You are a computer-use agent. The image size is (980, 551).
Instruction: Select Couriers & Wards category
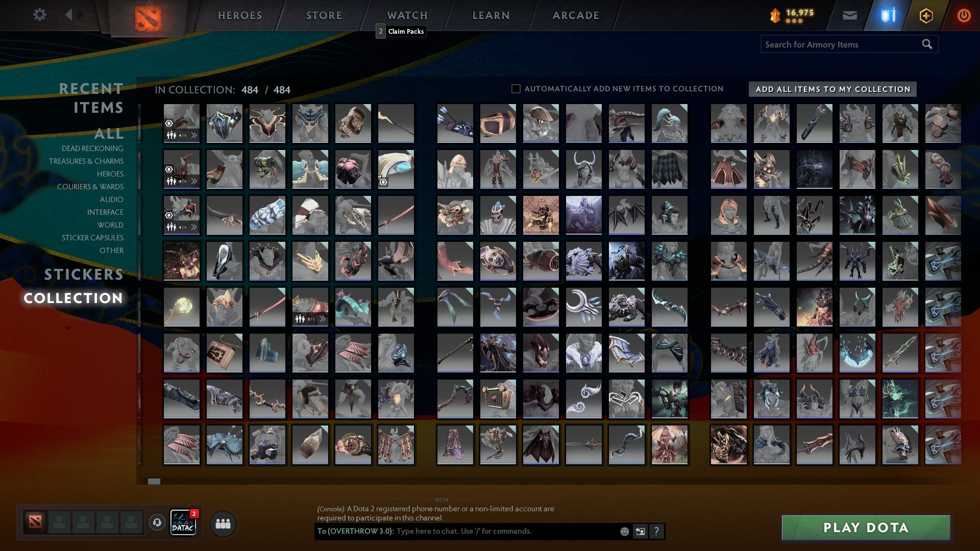90,187
